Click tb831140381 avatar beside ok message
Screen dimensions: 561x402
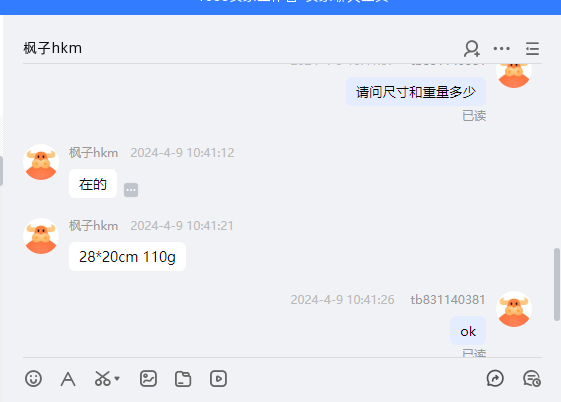514,309
